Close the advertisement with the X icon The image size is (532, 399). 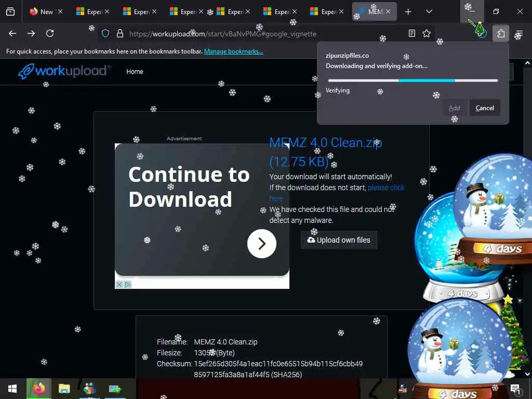[119, 284]
